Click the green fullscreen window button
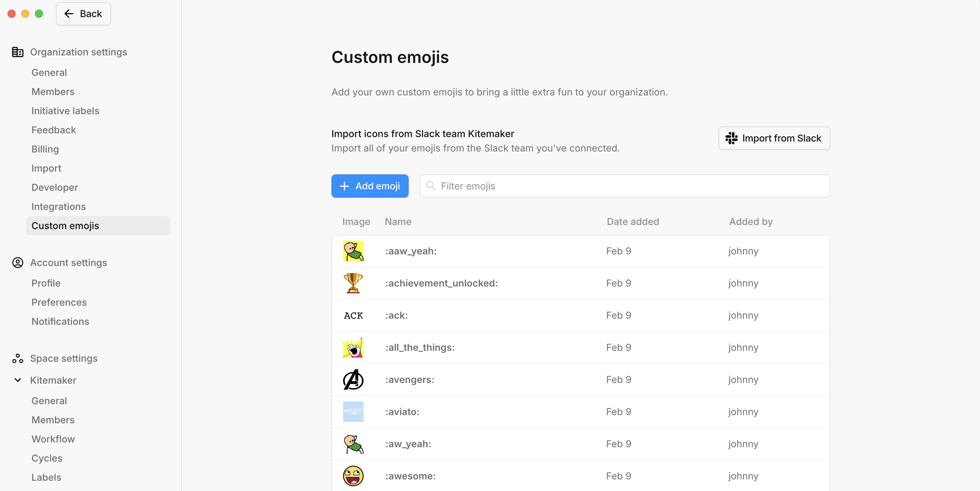Image resolution: width=980 pixels, height=491 pixels. [x=39, y=14]
